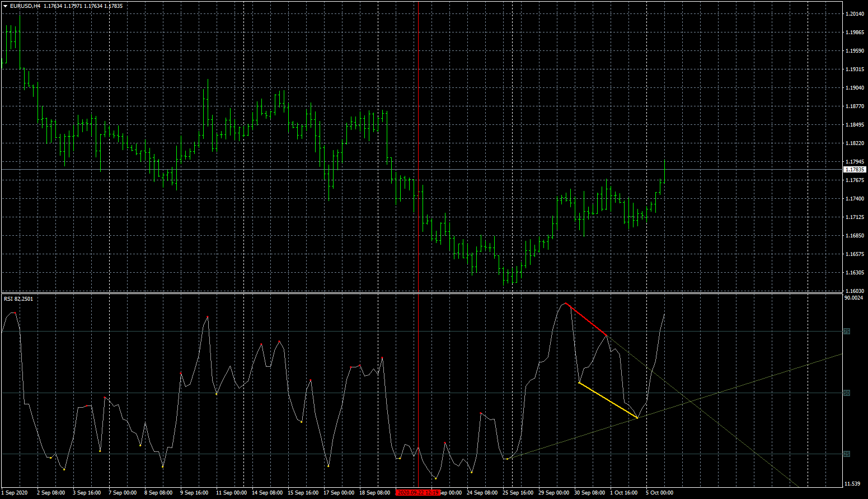This screenshot has height=499, width=868.
Task: Click the 1.16850 price axis label
Action: 854,236
